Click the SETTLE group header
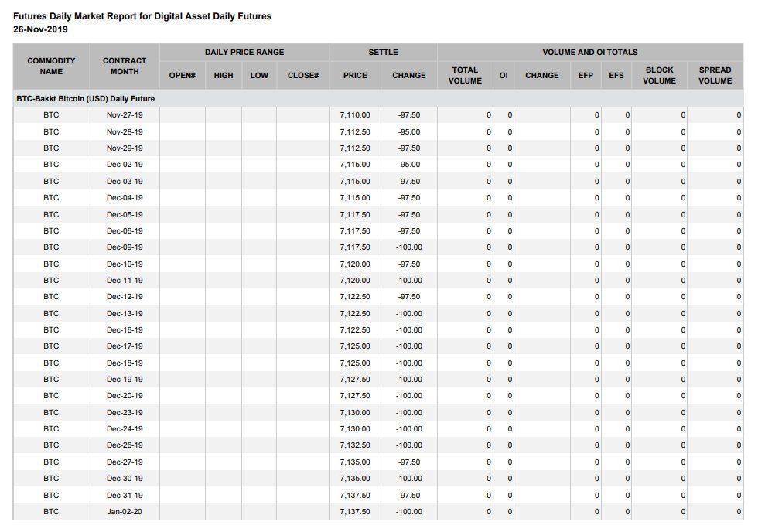 tap(384, 52)
